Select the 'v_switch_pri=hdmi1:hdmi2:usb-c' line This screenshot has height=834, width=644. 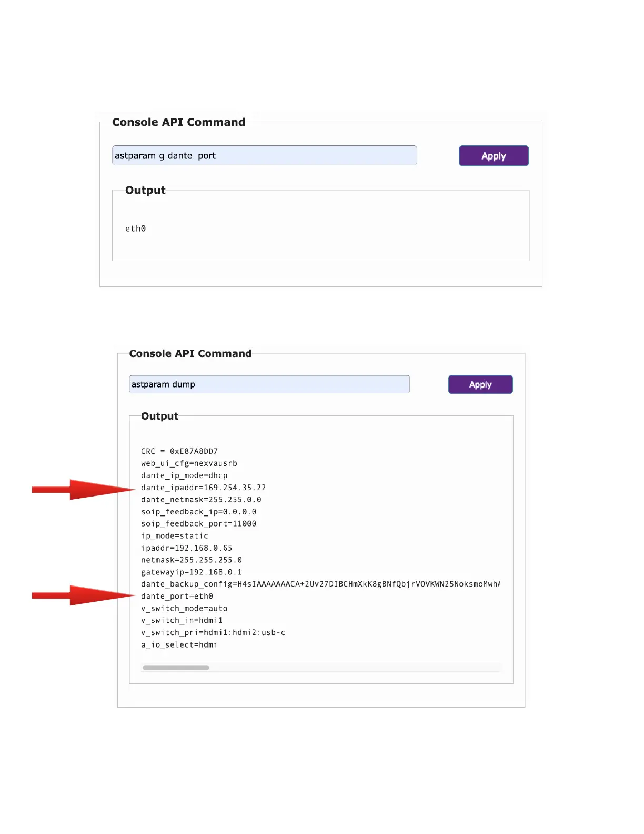click(x=213, y=633)
